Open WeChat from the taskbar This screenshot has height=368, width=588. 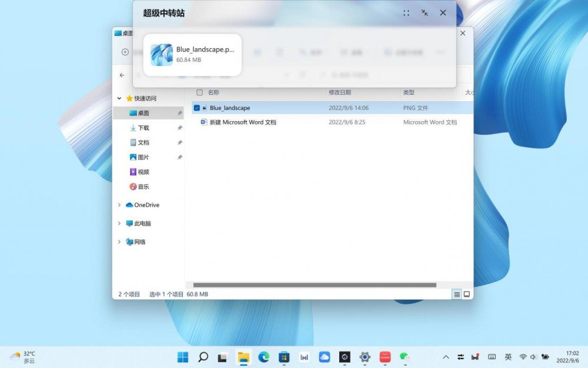coord(406,357)
